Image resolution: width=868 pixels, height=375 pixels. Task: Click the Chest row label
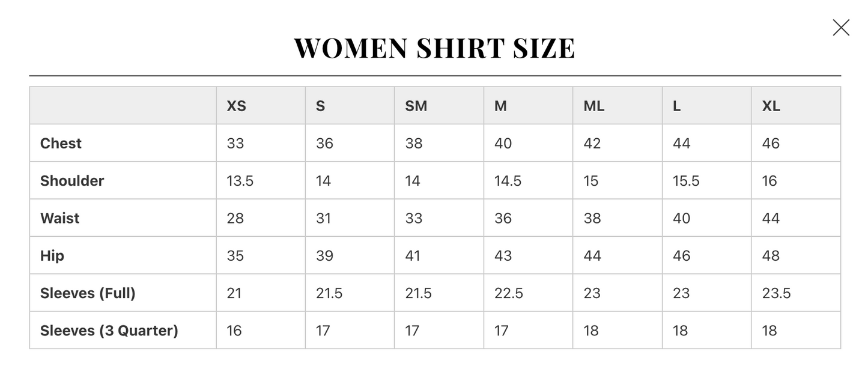61,143
